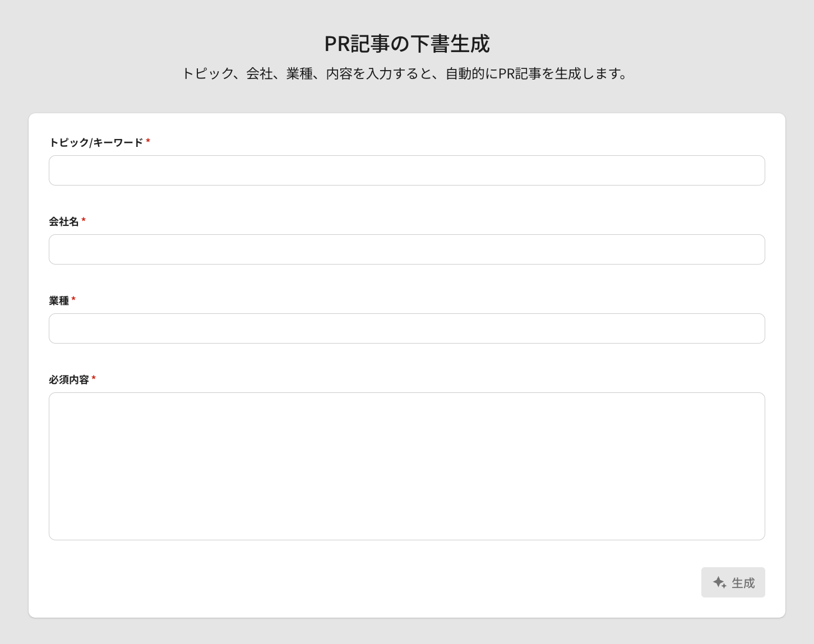Image resolution: width=814 pixels, height=644 pixels.
Task: Select the 業種 input box
Action: click(406, 328)
